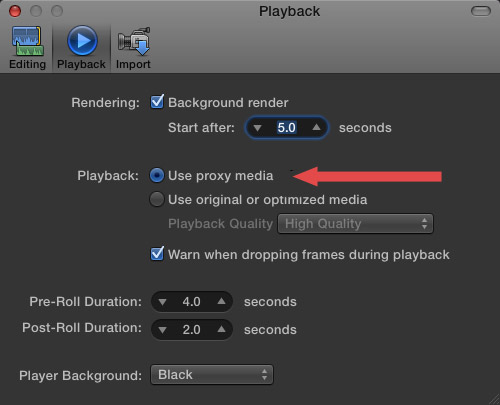Decrease Start after seconds with down arrow
The image size is (500, 405).
[x=257, y=128]
